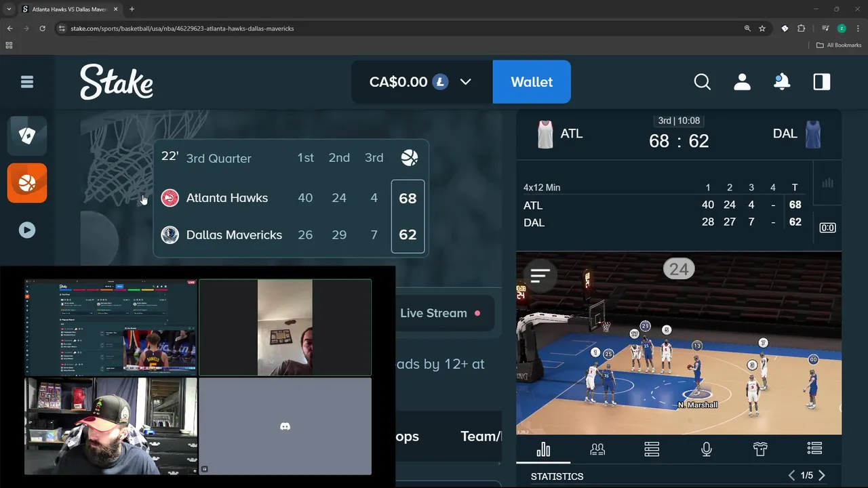Open a new browser tab
This screenshot has height=488, width=868.
[132, 9]
